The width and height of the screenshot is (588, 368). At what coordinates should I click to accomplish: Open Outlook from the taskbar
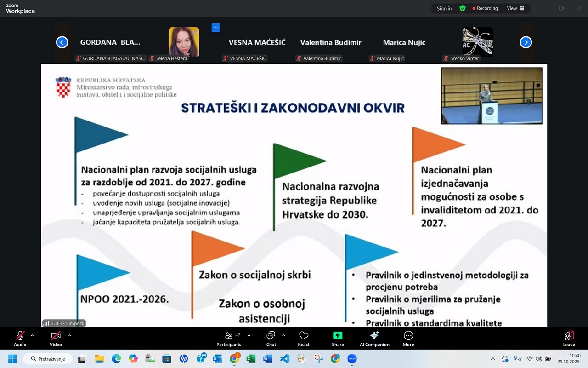tap(217, 358)
